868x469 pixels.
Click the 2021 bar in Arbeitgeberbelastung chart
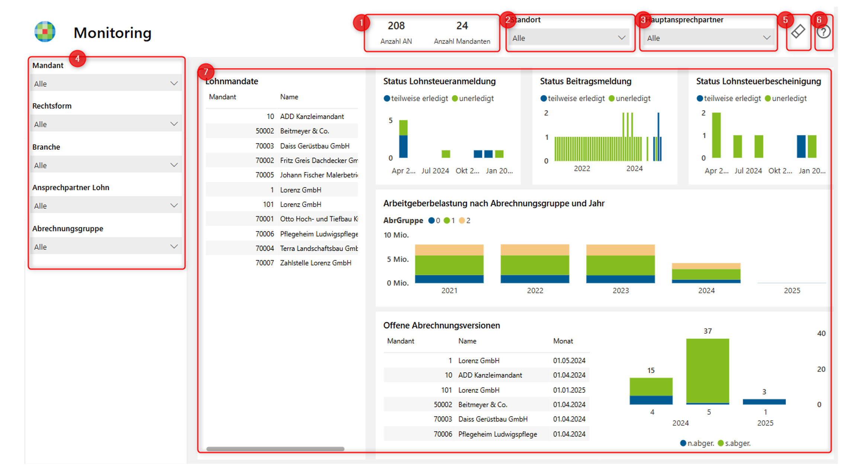(x=449, y=264)
